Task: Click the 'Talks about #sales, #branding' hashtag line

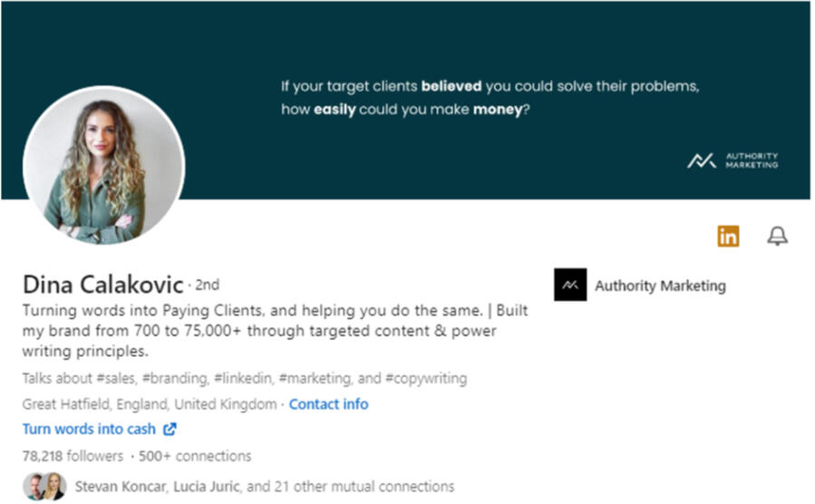Action: click(245, 378)
